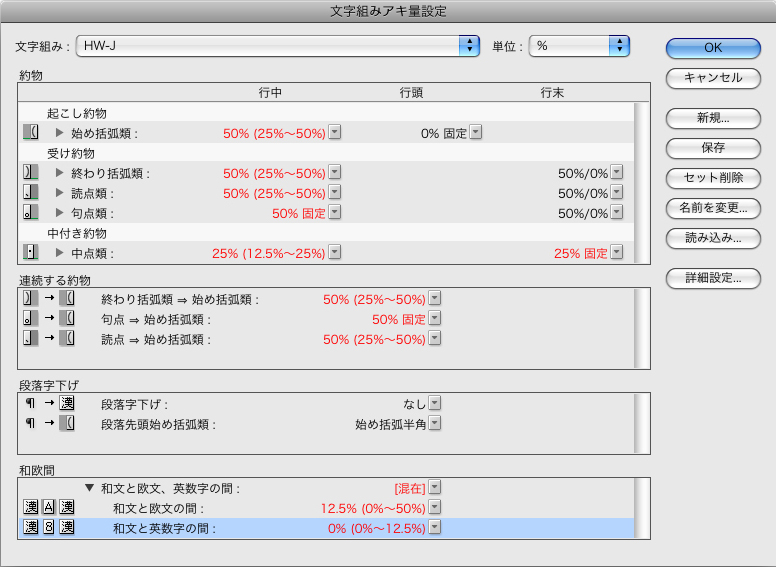
Task: Expand the 終わり括弧類 disclosure triangle
Action: coord(59,173)
